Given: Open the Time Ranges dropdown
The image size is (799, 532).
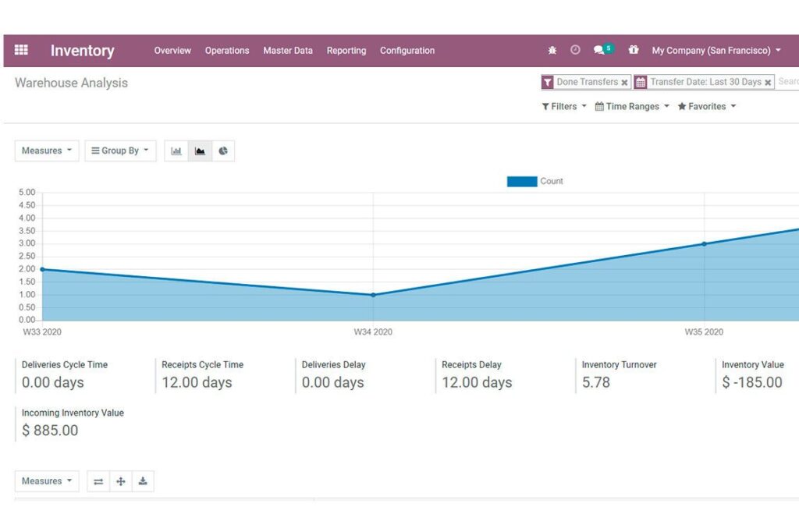Looking at the screenshot, I should [632, 107].
